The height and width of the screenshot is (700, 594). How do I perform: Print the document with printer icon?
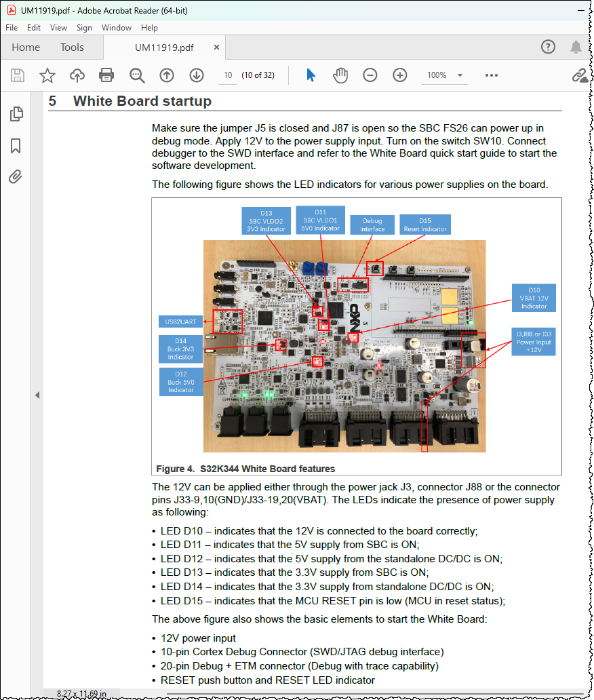pos(106,75)
